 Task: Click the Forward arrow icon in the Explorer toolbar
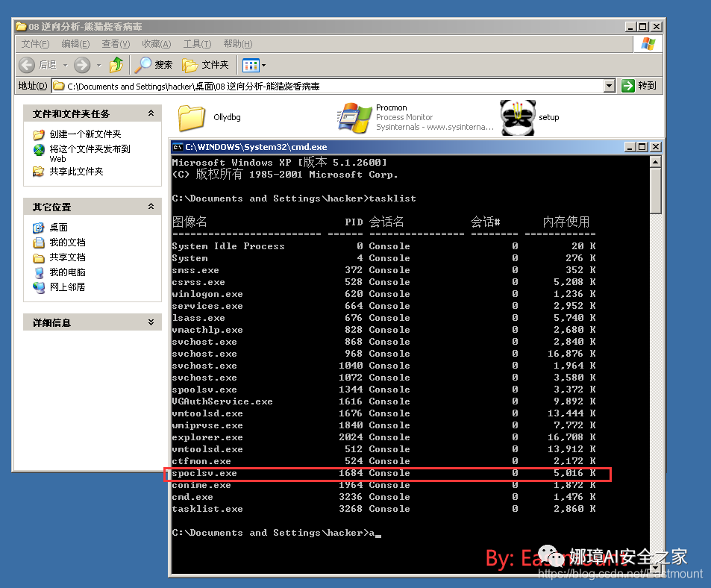coord(82,65)
